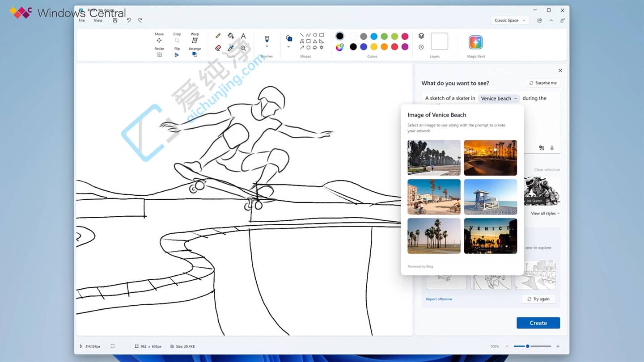Open Magic Paint
This screenshot has width=644, height=362.
[x=476, y=42]
